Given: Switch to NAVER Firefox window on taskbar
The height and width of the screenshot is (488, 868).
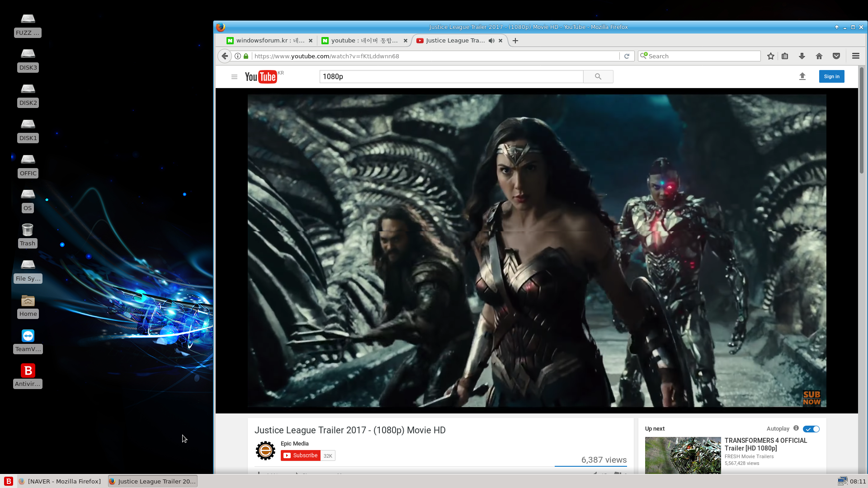Looking at the screenshot, I should click(x=60, y=481).
